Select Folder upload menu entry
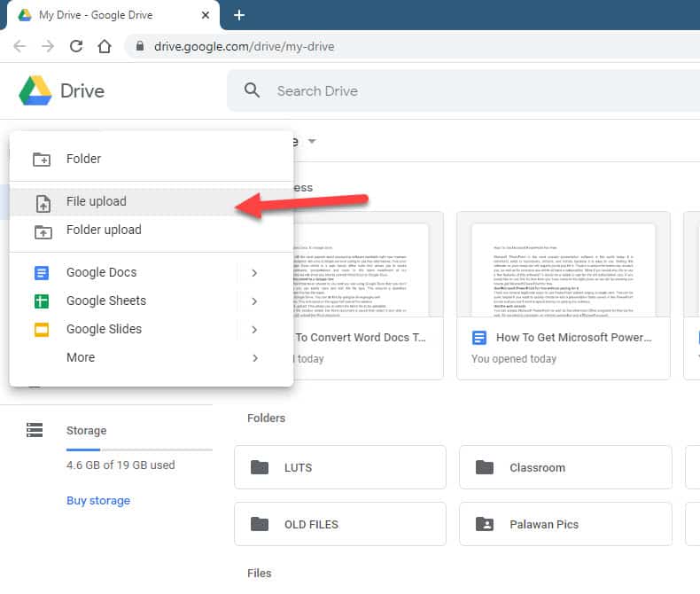700x594 pixels. pyautogui.click(x=152, y=230)
